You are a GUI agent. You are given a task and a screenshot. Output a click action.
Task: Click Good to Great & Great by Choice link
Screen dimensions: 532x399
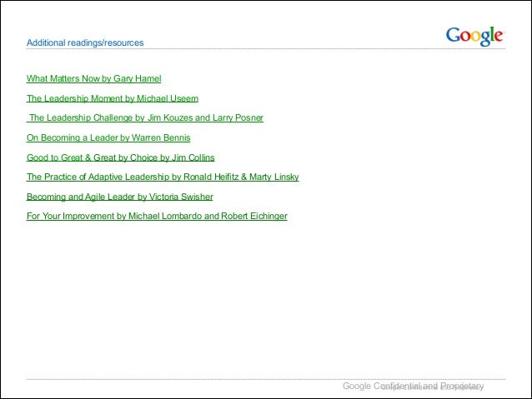tap(120, 157)
